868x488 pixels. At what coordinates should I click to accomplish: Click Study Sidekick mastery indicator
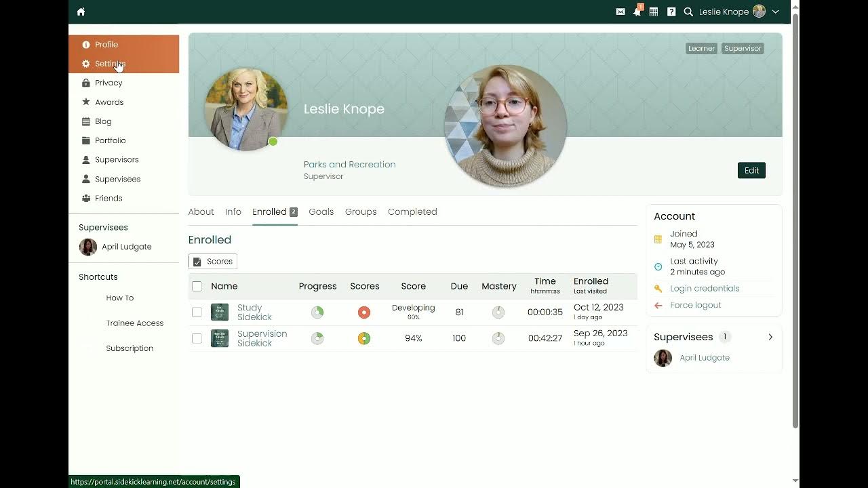click(498, 312)
